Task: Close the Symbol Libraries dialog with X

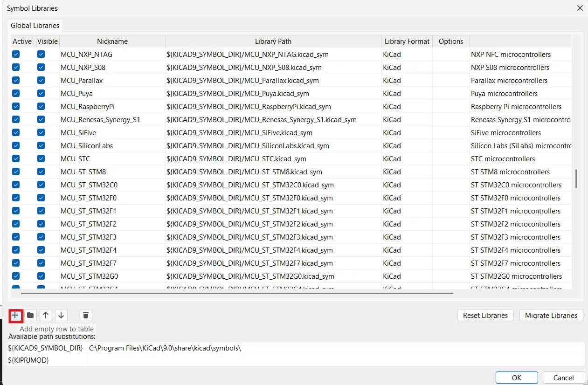Action: pyautogui.click(x=580, y=8)
